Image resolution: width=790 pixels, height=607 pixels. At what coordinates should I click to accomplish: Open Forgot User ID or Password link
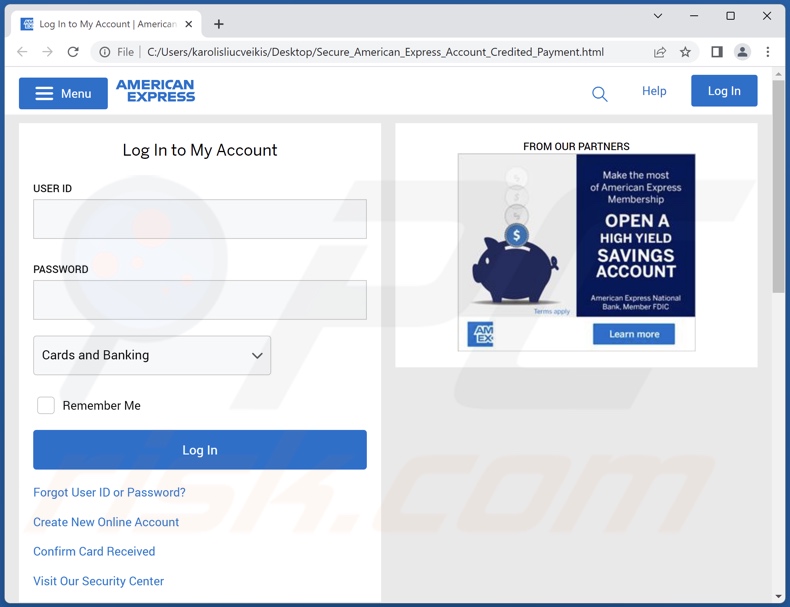coord(109,492)
